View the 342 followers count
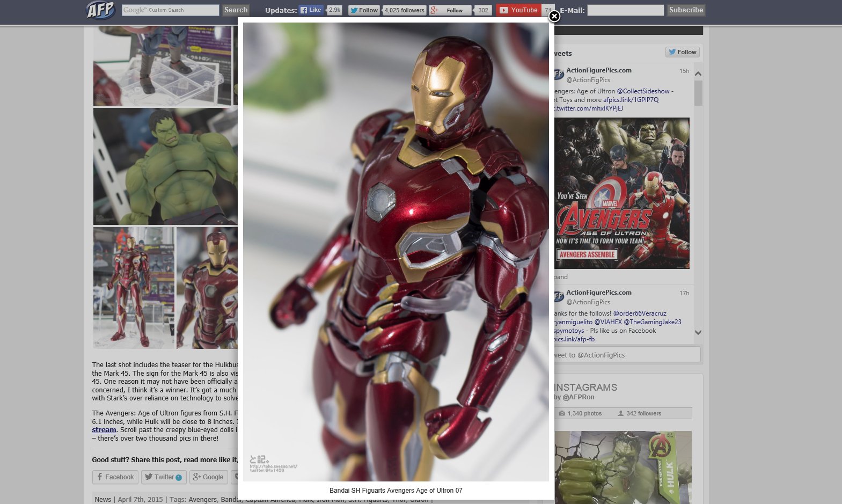 639,413
